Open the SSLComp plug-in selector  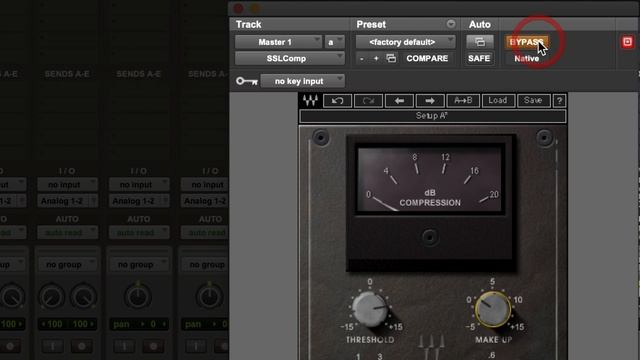tap(290, 58)
